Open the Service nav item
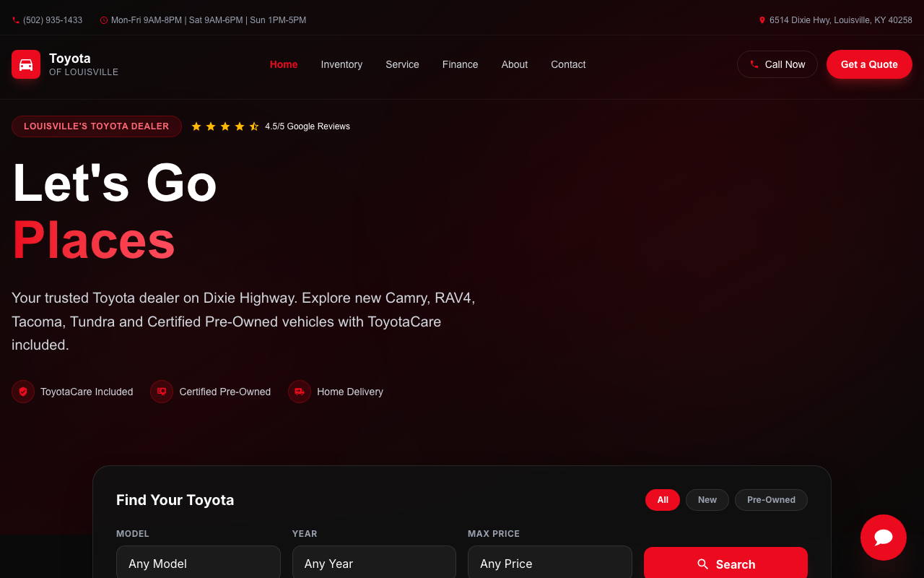This screenshot has height=578, width=924. pos(402,64)
